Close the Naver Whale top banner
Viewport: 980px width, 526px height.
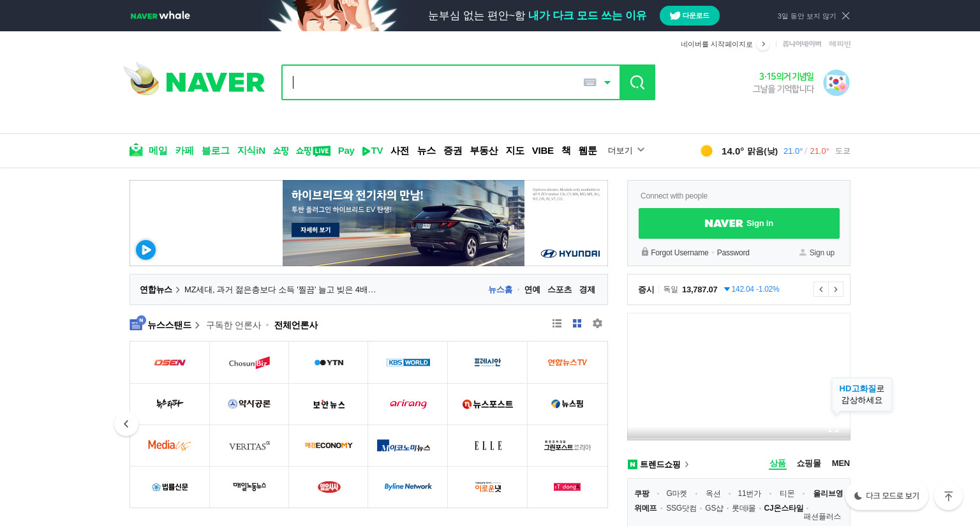846,16
